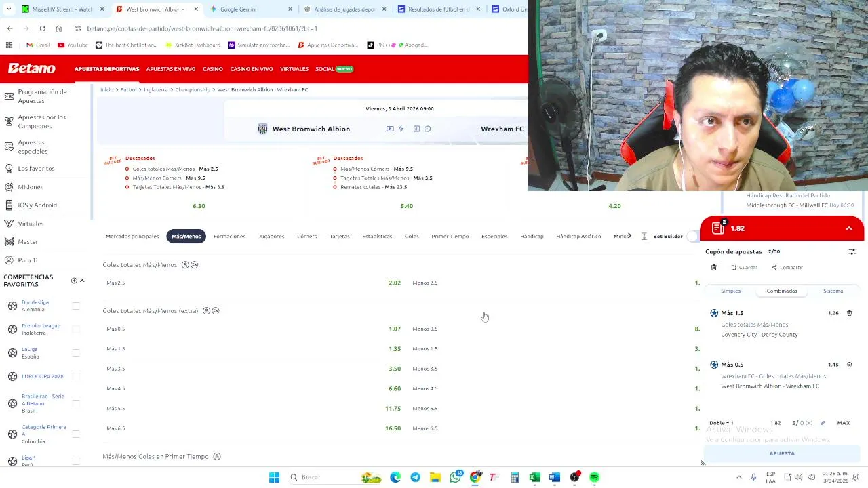Select the Sistema bet slip tab

[833, 291]
